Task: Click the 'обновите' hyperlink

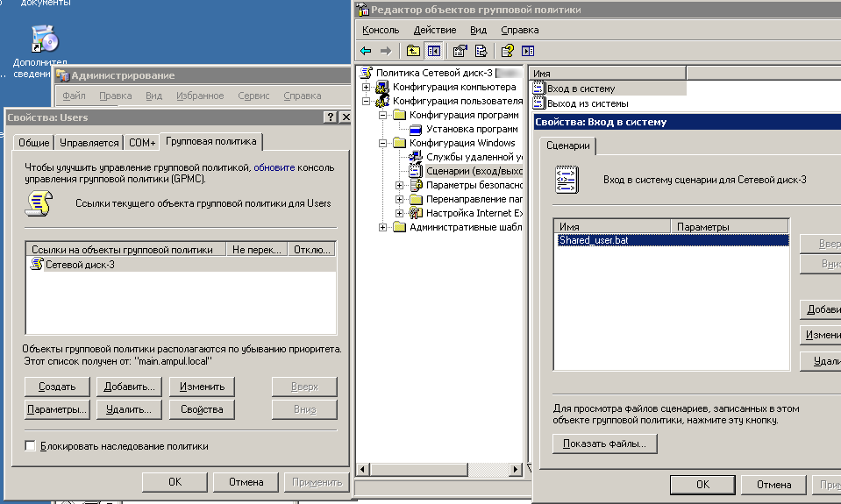Action: click(x=274, y=167)
